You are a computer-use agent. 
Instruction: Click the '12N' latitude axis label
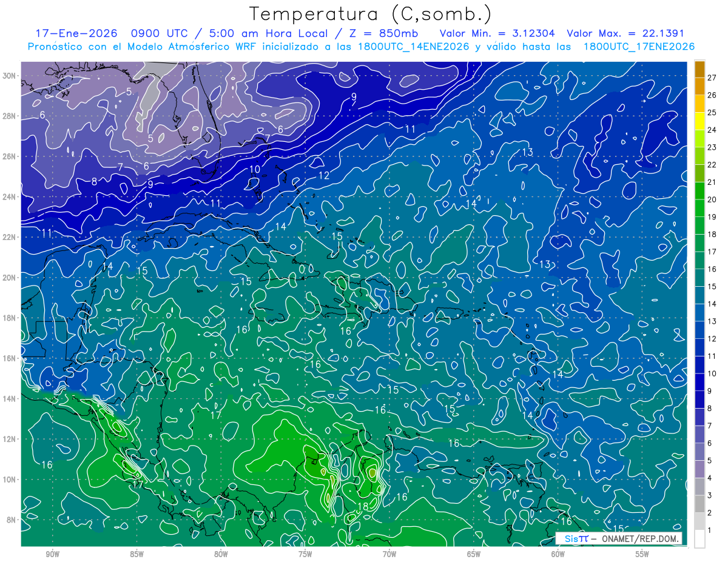10,439
